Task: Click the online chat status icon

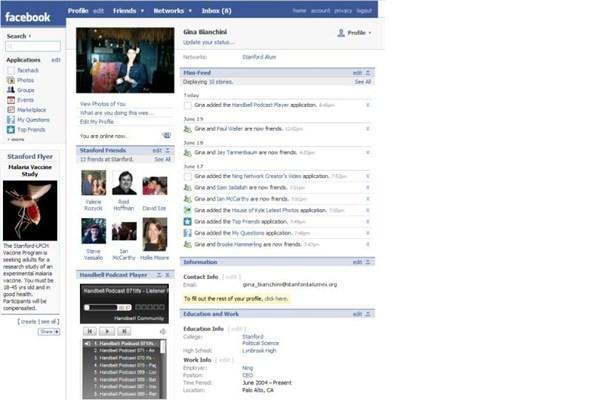Action: [166, 136]
